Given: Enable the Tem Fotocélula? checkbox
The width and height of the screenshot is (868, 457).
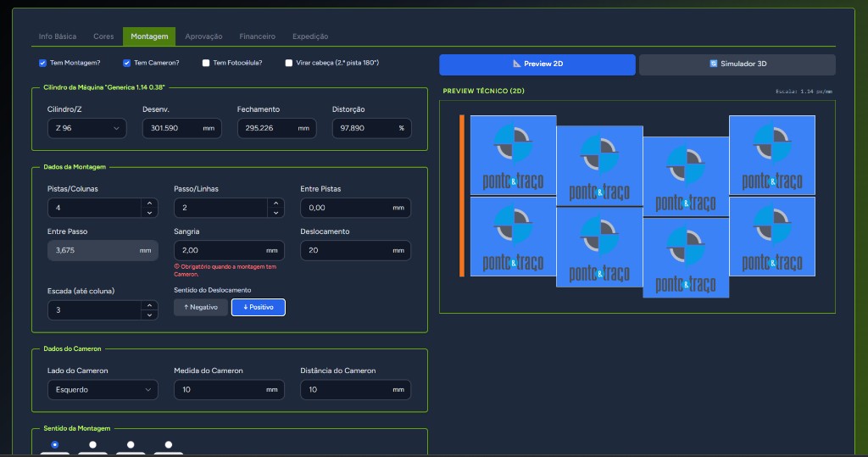Looking at the screenshot, I should (206, 63).
